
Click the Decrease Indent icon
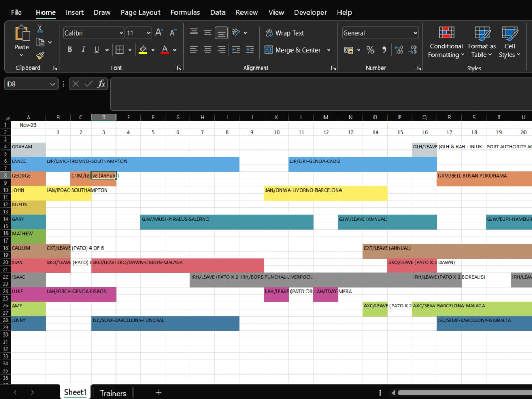coord(236,50)
